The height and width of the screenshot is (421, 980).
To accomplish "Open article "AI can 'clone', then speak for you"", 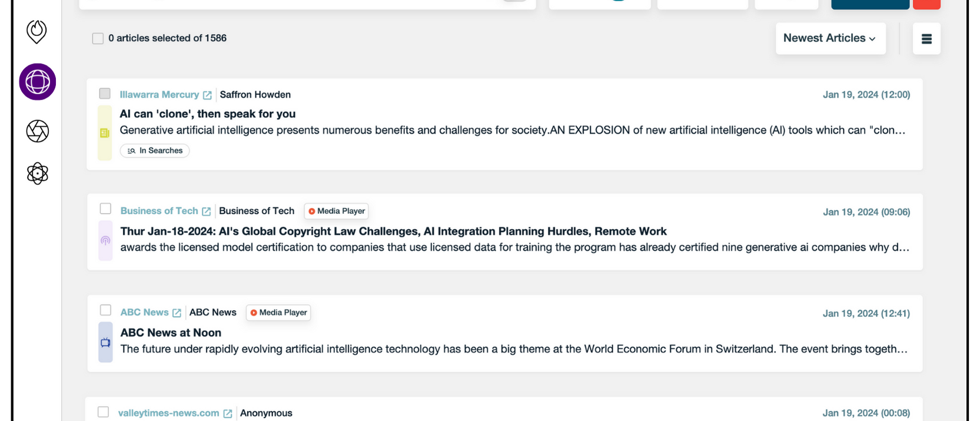I will point(207,114).
